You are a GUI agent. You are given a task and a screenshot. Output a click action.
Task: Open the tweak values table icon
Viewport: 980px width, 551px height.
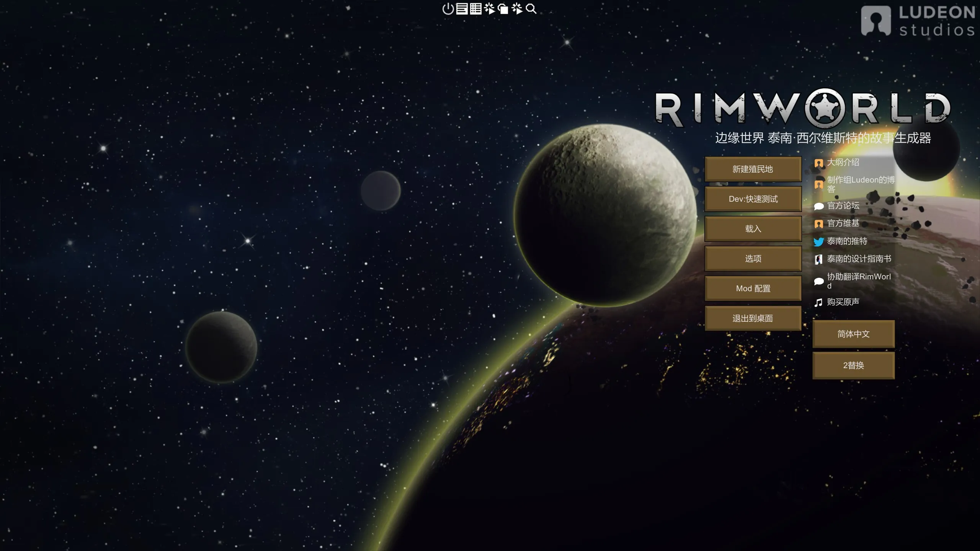click(475, 8)
